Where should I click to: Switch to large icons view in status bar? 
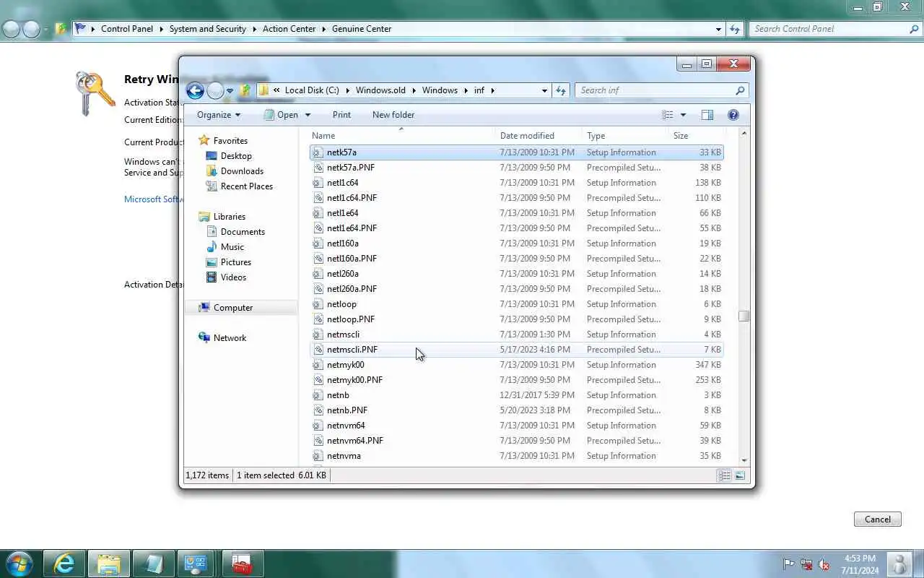pos(740,475)
